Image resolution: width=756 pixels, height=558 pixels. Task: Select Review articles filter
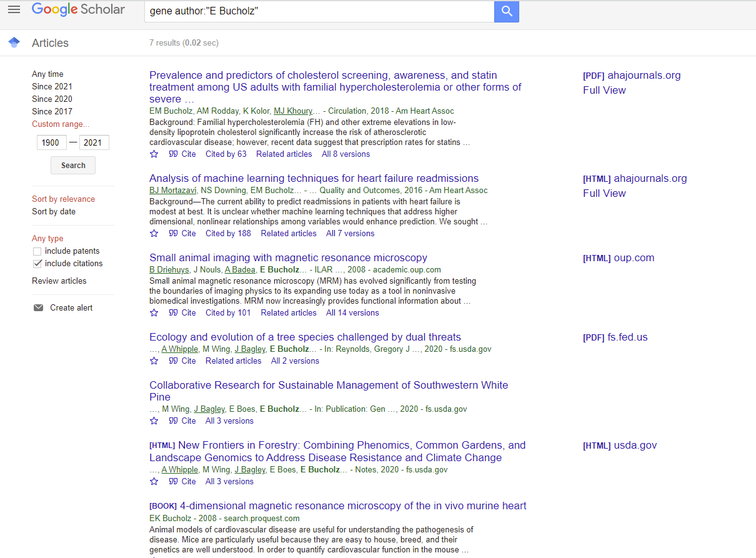(59, 281)
